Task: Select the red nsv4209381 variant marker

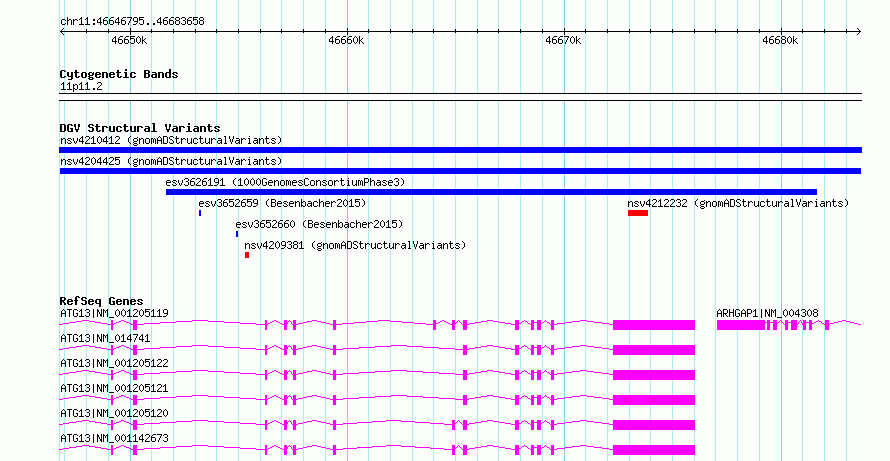Action: click(247, 255)
